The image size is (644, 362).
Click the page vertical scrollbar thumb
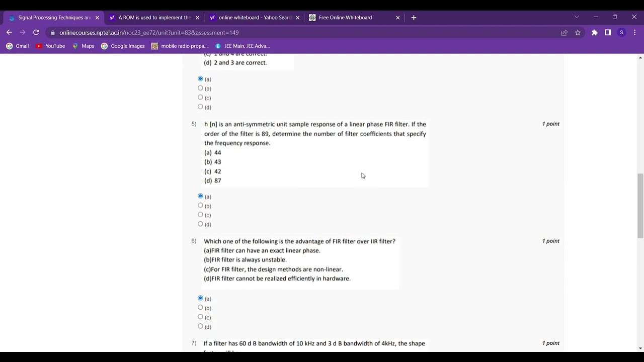coord(640,206)
